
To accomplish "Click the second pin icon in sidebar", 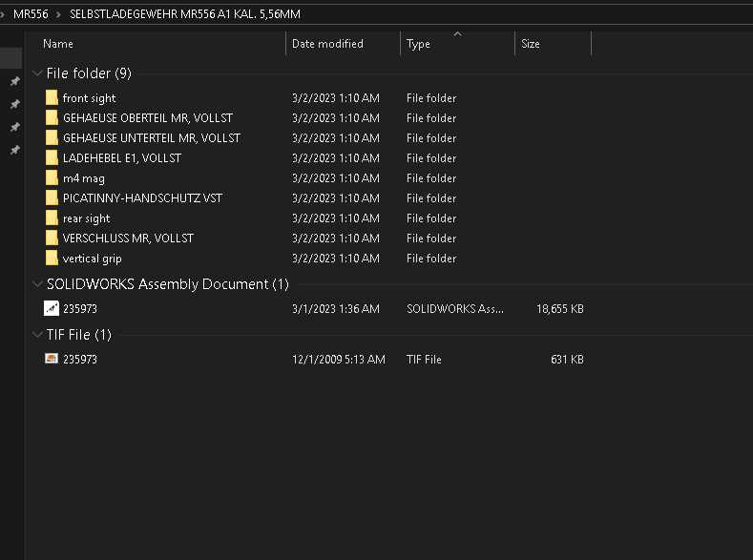I will coord(15,104).
